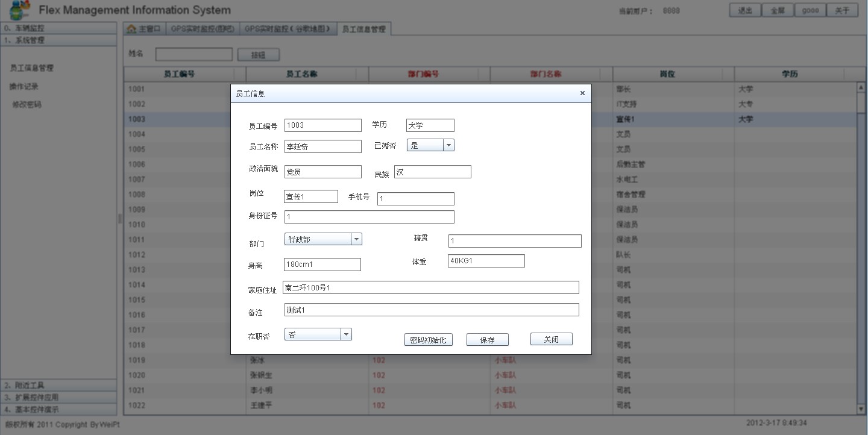Click the 保存 button in the dialog
This screenshot has height=435, width=868.
click(x=488, y=340)
